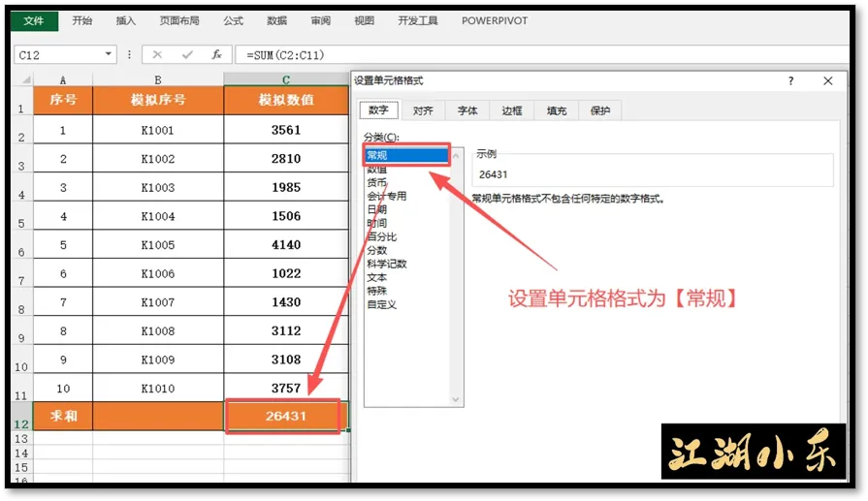868x501 pixels.
Task: Open the 审阅 ribbon tab
Action: coord(320,20)
